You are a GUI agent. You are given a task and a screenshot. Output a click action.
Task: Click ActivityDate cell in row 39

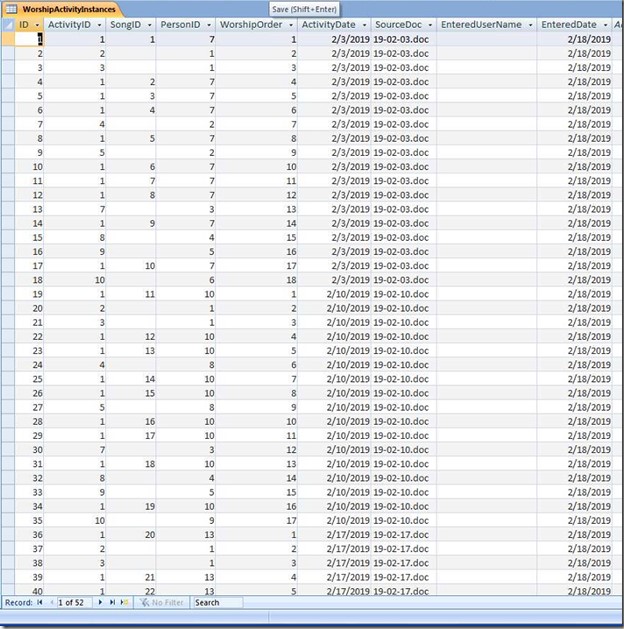coord(334,577)
